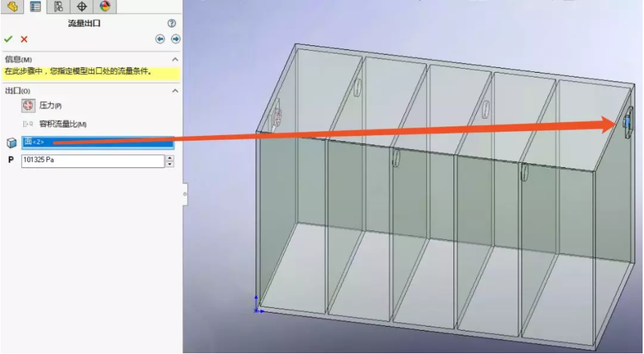Screen dimensions: 644x354
Task: Collapse the 信息 section
Action: 175,60
